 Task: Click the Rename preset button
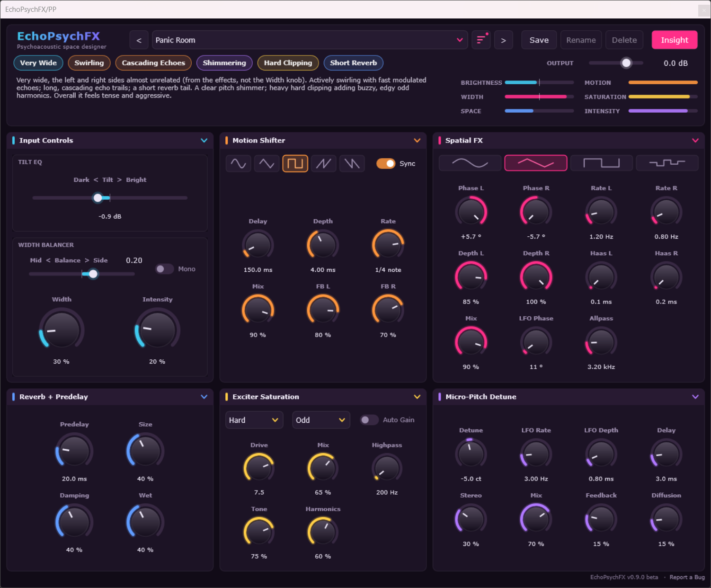point(581,40)
